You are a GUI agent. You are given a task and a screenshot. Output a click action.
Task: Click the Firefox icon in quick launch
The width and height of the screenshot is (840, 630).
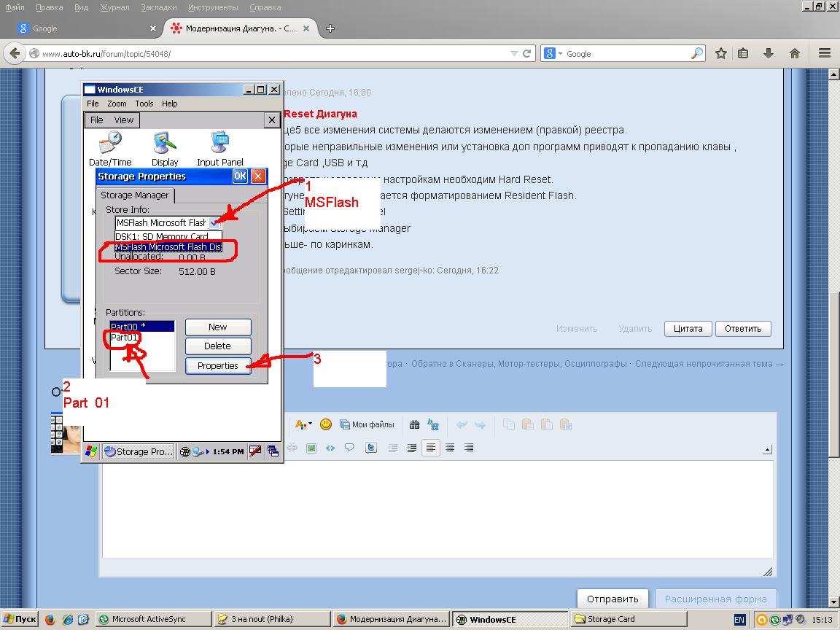pos(50,619)
